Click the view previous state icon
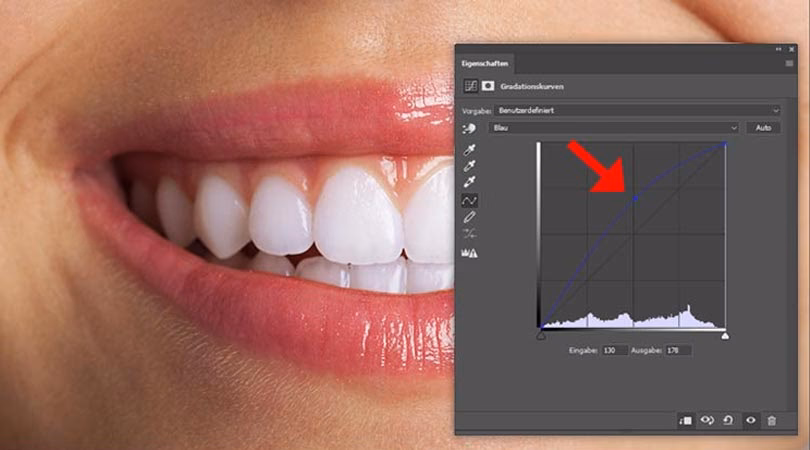Screen dimensions: 810x450 coord(707,421)
